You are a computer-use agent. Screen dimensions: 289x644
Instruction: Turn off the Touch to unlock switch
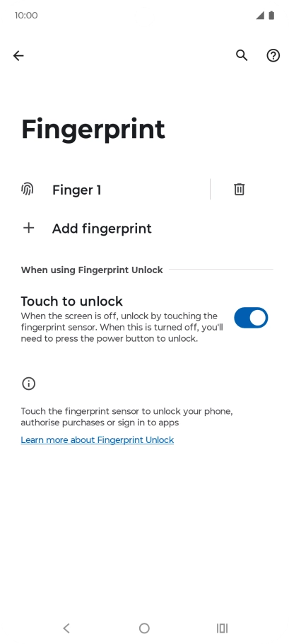(x=251, y=318)
